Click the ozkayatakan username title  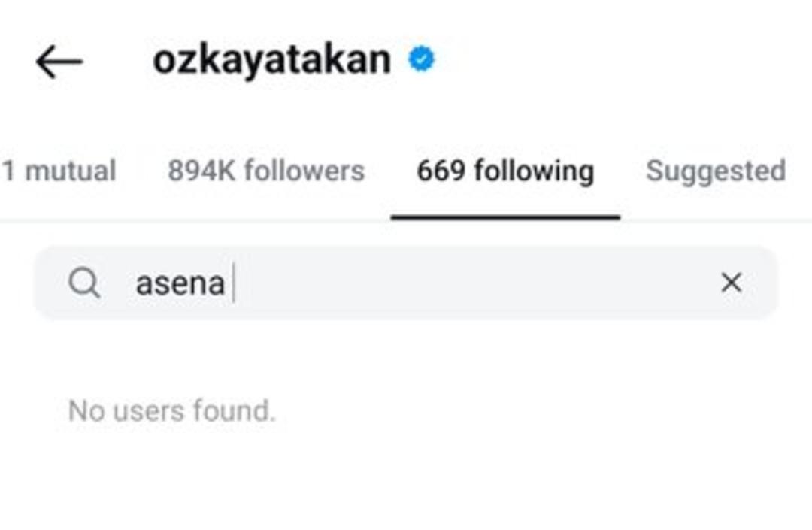[x=272, y=60]
